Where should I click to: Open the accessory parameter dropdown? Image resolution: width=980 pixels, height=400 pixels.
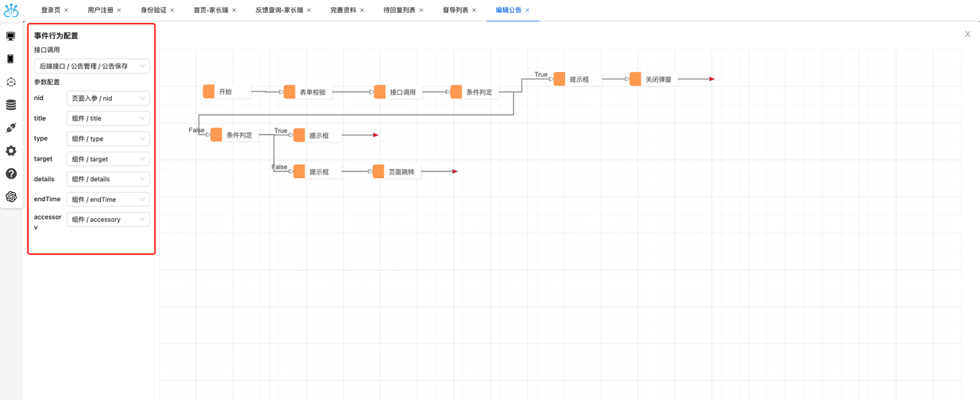(x=108, y=220)
